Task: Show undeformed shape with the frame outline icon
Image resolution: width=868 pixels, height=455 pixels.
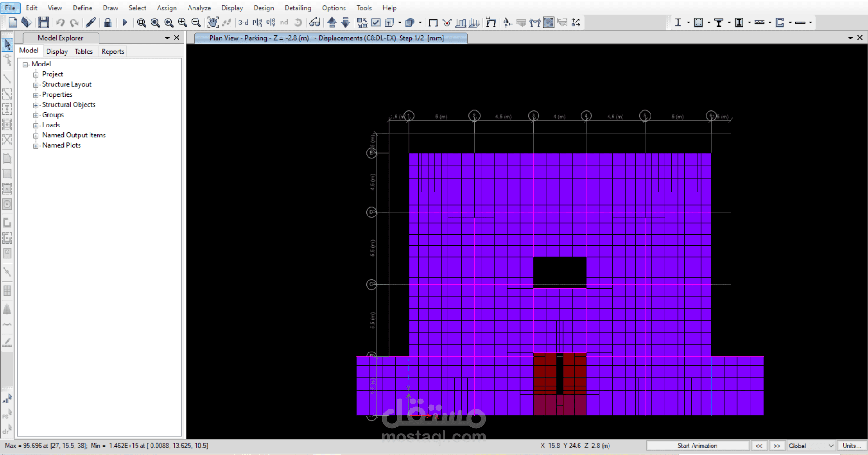Action: pyautogui.click(x=433, y=23)
